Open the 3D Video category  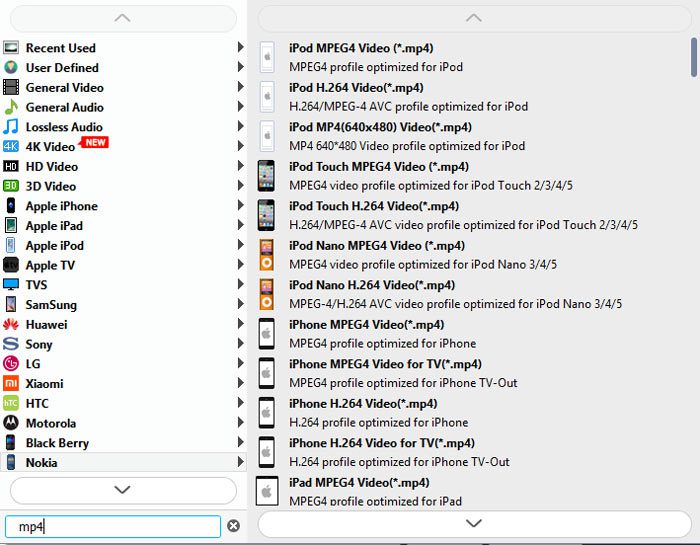[123, 186]
